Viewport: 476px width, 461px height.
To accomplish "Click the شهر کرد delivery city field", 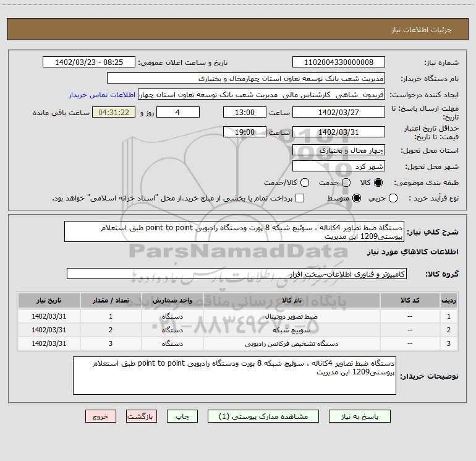I will tap(339, 166).
